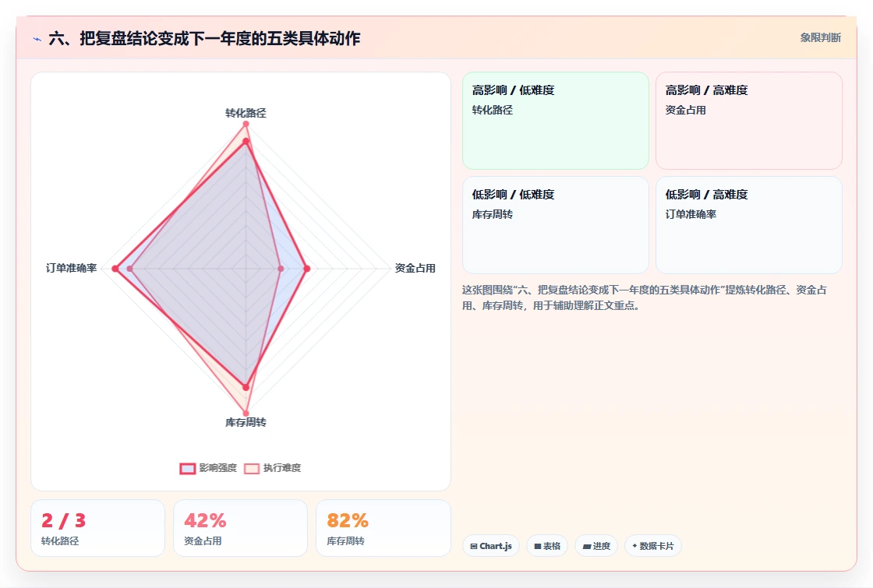Click the 转化路径 caption under 2 / 3
This screenshot has height=588, width=873.
point(60,540)
